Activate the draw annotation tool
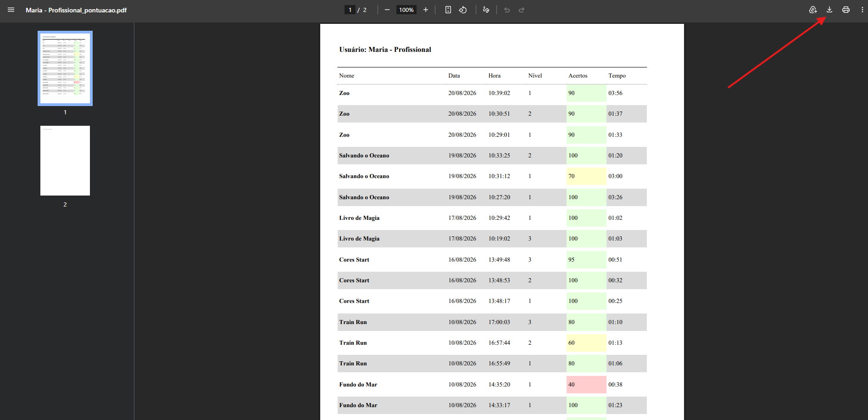Image resolution: width=868 pixels, height=420 pixels. pos(486,10)
